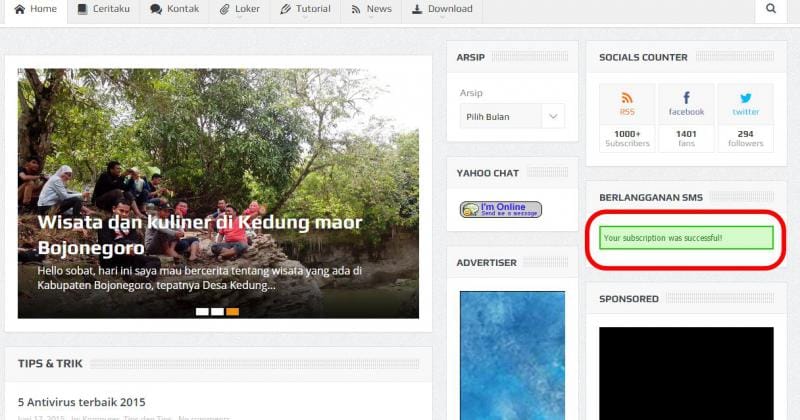Click the blue advertiser banner image
This screenshot has width=800, height=420.
512,355
